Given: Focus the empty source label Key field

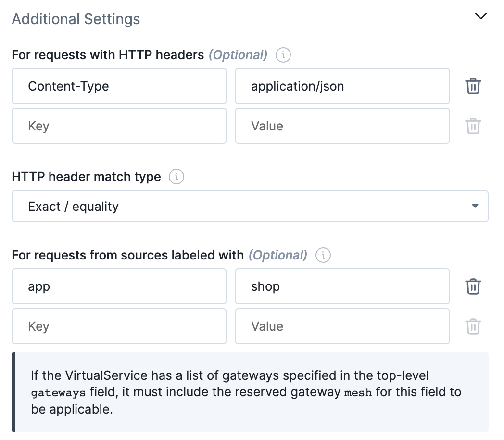Looking at the screenshot, I should coord(119,326).
